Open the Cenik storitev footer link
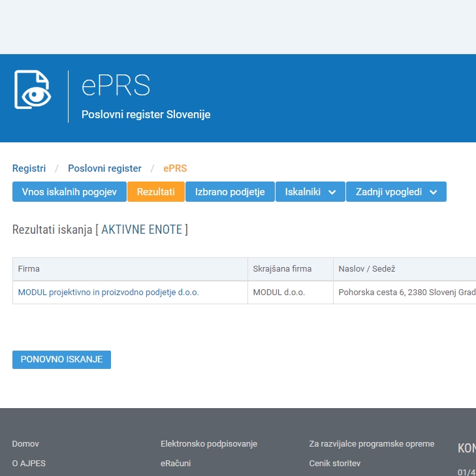Image resolution: width=476 pixels, height=476 pixels. tap(334, 464)
